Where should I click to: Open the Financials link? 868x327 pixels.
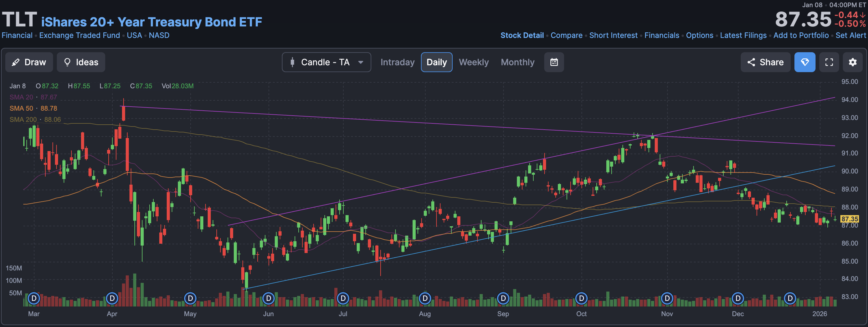point(662,35)
